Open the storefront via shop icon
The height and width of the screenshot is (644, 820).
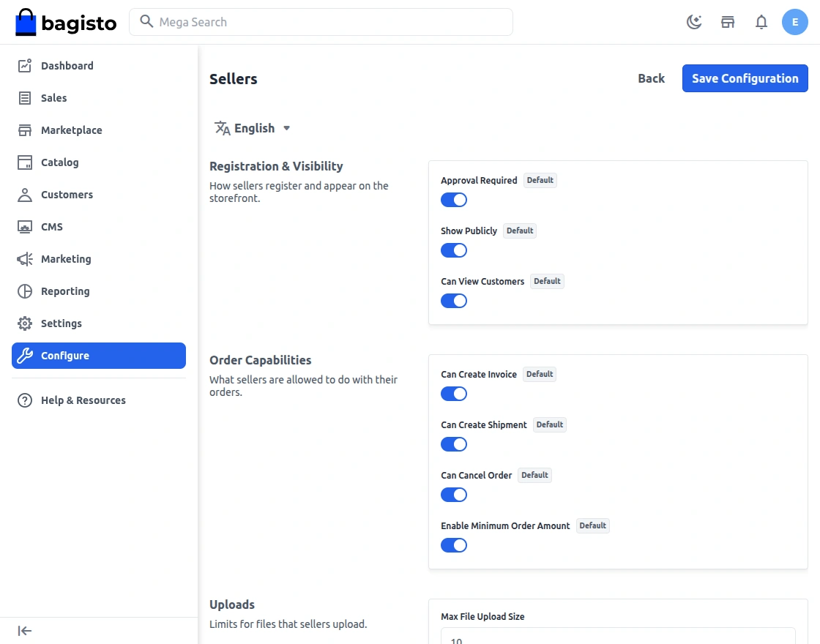tap(728, 22)
